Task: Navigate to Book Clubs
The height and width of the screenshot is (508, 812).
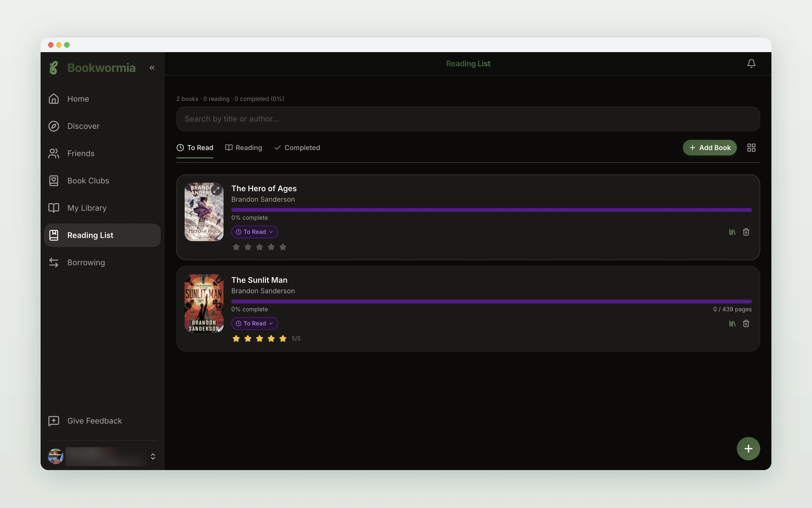Action: 102,181
